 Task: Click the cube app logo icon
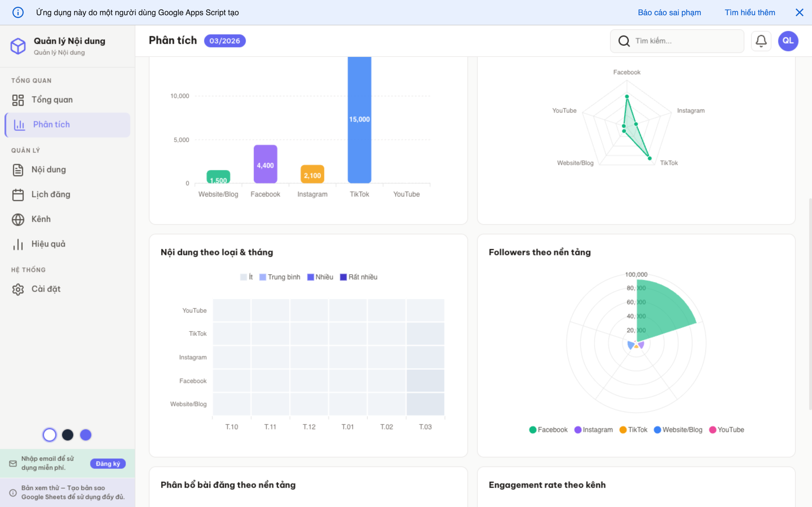tap(18, 46)
